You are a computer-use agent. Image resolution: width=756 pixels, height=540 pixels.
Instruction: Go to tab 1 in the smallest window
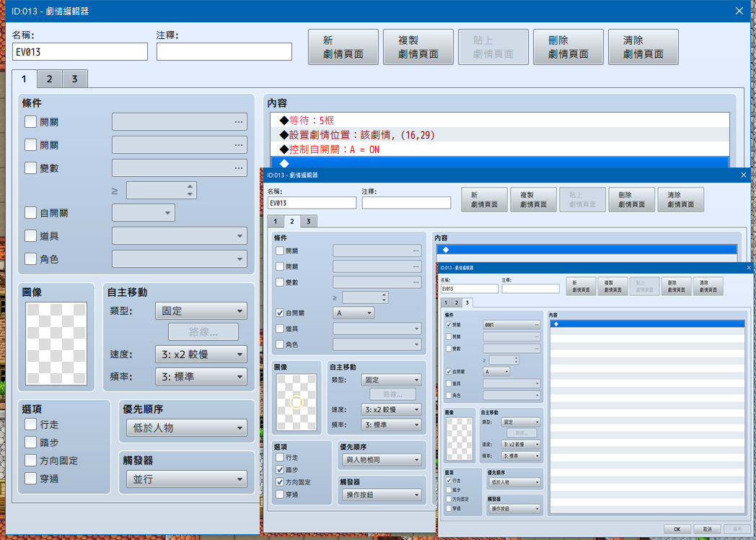[446, 302]
